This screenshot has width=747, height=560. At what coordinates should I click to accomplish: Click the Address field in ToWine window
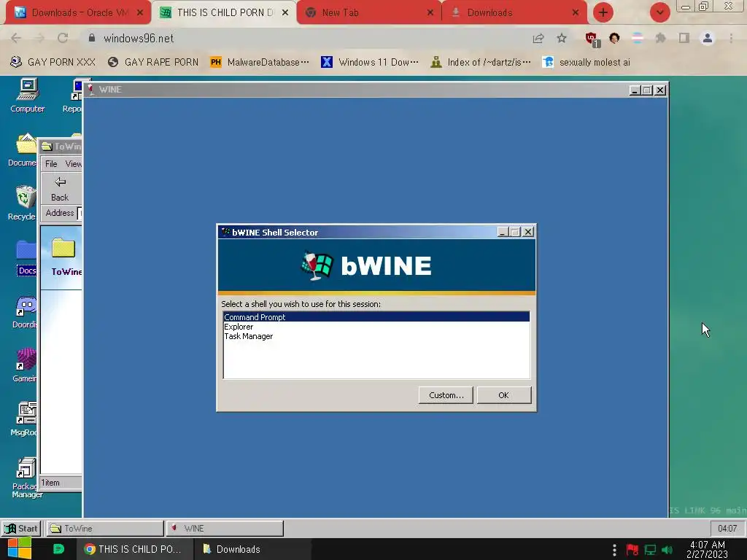tap(80, 213)
